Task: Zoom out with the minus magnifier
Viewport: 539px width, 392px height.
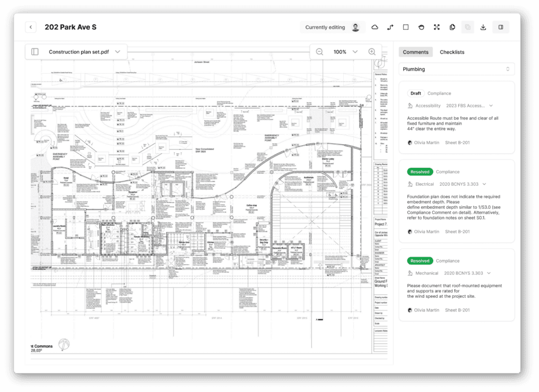Action: [x=320, y=52]
